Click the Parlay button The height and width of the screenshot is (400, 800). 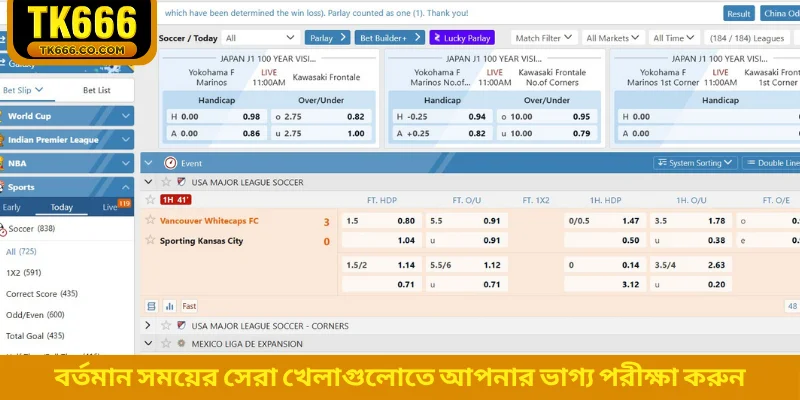(327, 38)
